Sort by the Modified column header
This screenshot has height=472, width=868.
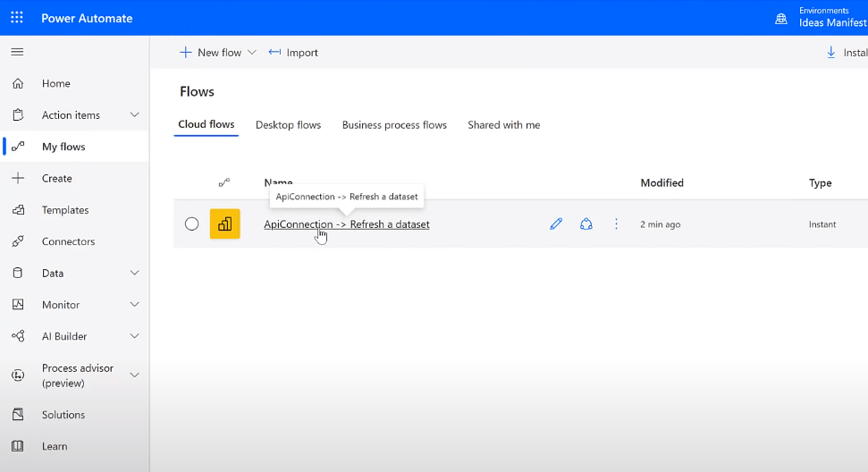pyautogui.click(x=662, y=182)
